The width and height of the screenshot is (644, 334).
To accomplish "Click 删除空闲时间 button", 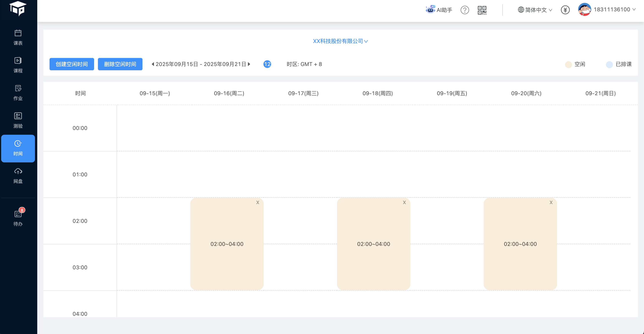I will coord(120,64).
